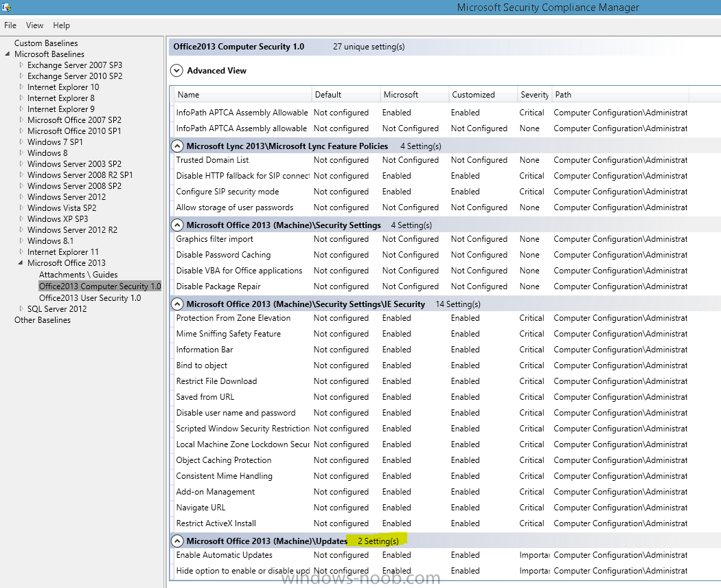Viewport: 721px width, 588px height.
Task: Collapse the Office 2013 (Machine)\Updates group
Action: 176,541
